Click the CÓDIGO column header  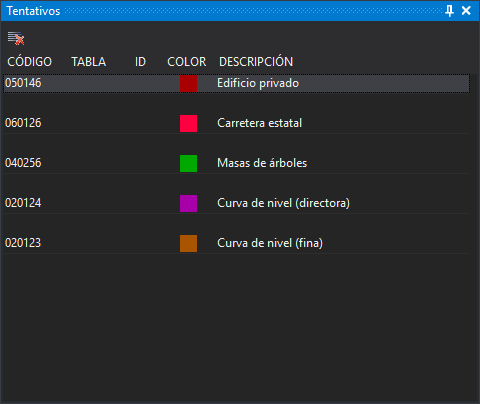pos(30,62)
